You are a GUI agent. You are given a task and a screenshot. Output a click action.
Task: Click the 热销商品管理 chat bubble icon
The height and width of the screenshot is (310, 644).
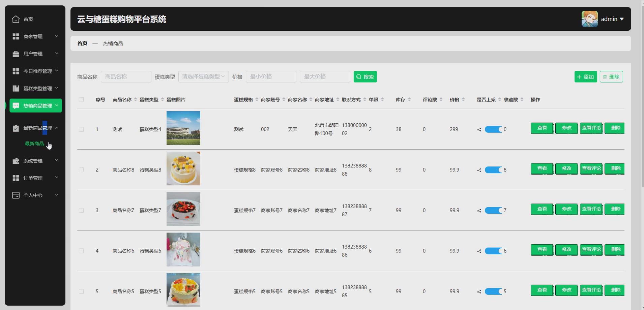pyautogui.click(x=16, y=105)
